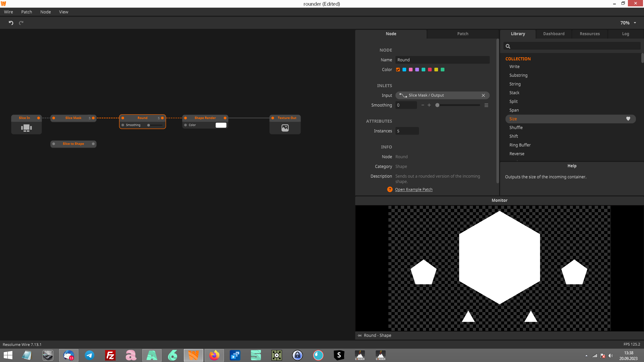Open the Resources tab
Screen dimensions: 644x362
(x=589, y=34)
